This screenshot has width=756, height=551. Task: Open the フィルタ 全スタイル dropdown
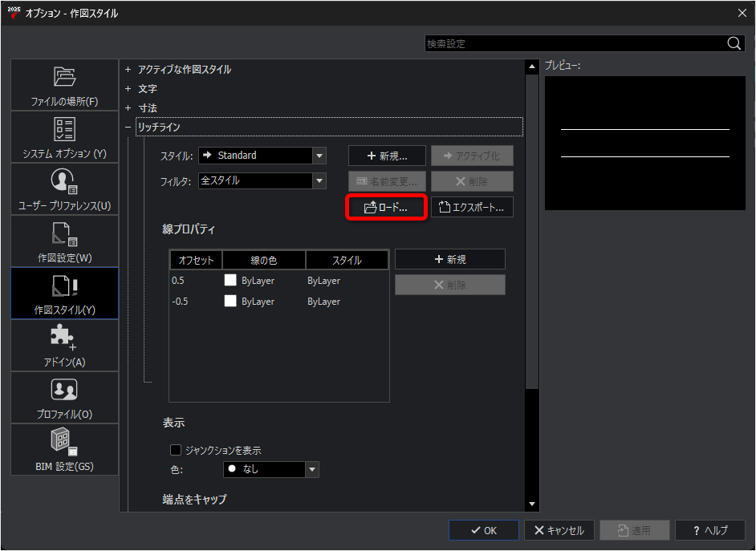(262, 180)
